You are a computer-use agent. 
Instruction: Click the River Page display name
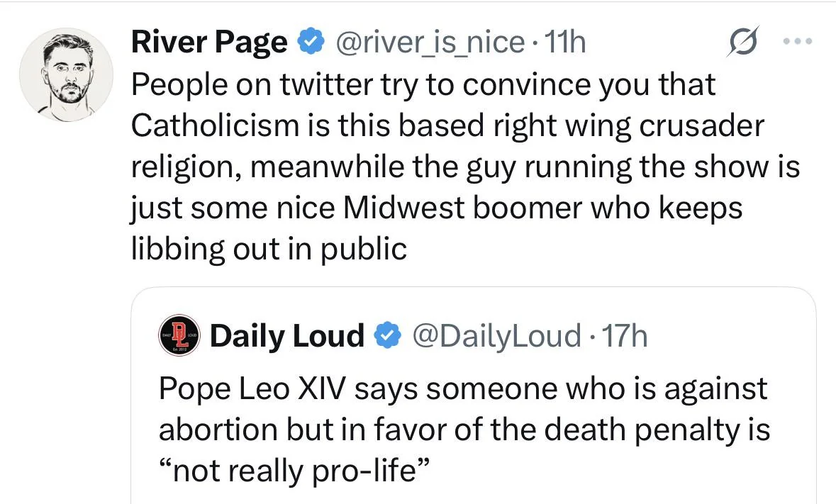click(209, 44)
